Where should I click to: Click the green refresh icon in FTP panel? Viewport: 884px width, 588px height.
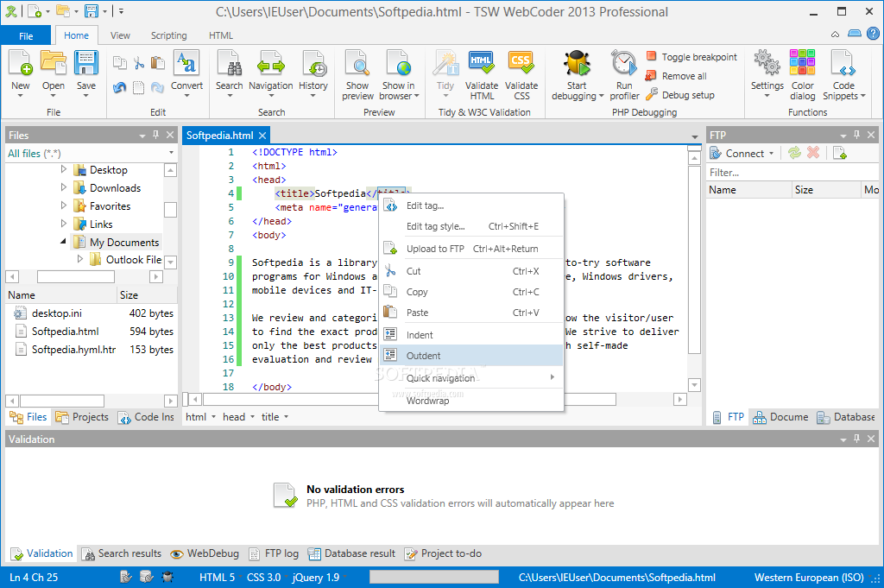pos(794,153)
